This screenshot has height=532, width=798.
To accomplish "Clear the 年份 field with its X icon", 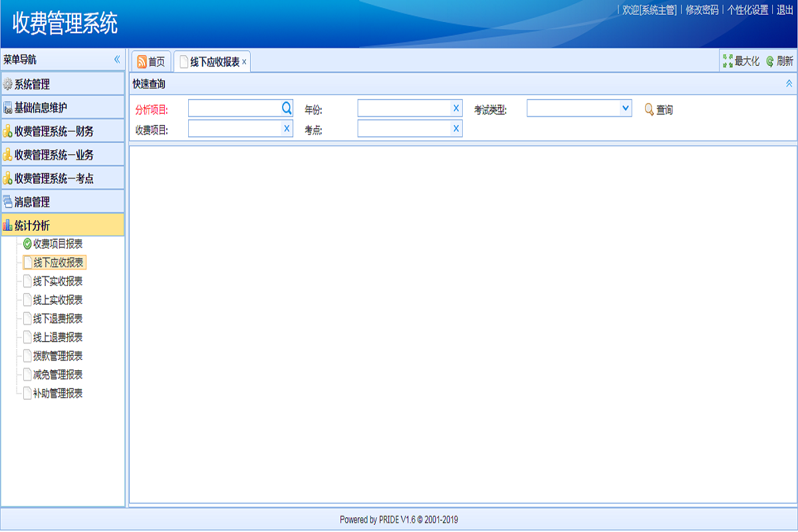I will tap(456, 108).
